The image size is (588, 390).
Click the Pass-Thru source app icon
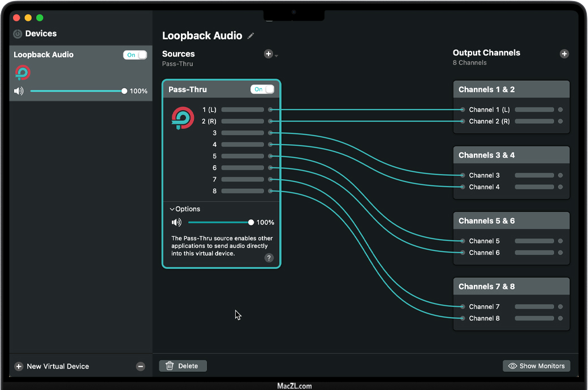point(183,118)
